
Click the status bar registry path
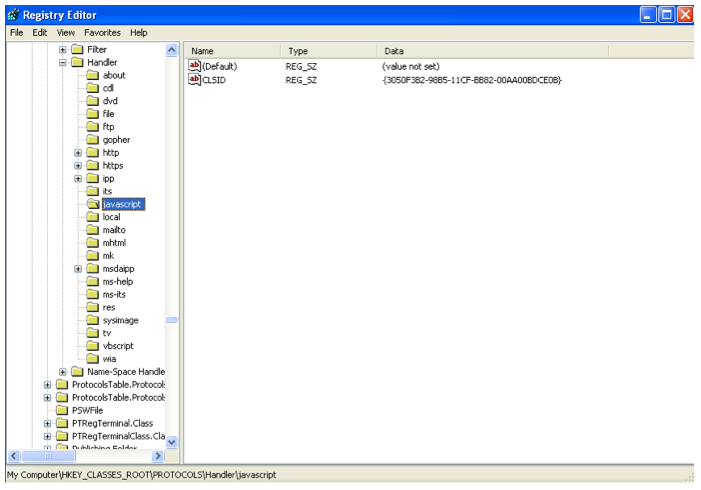point(141,475)
